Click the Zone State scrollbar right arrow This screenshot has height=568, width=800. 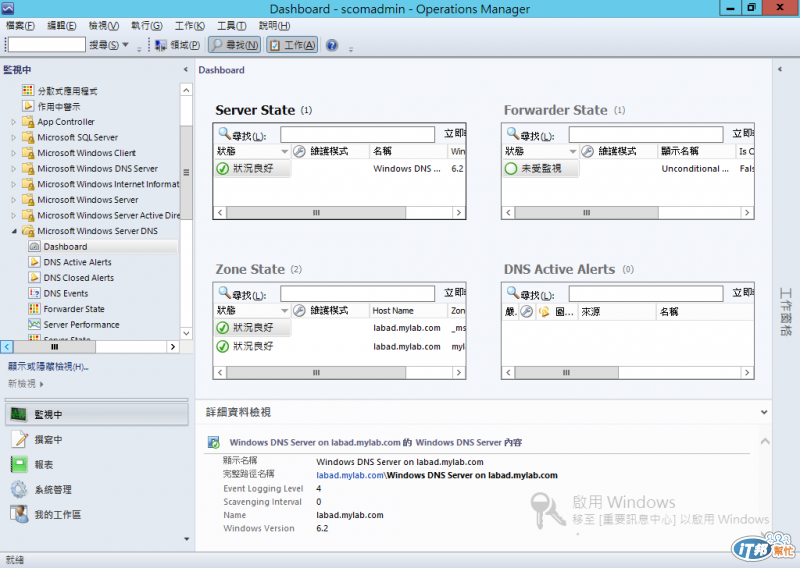click(459, 373)
